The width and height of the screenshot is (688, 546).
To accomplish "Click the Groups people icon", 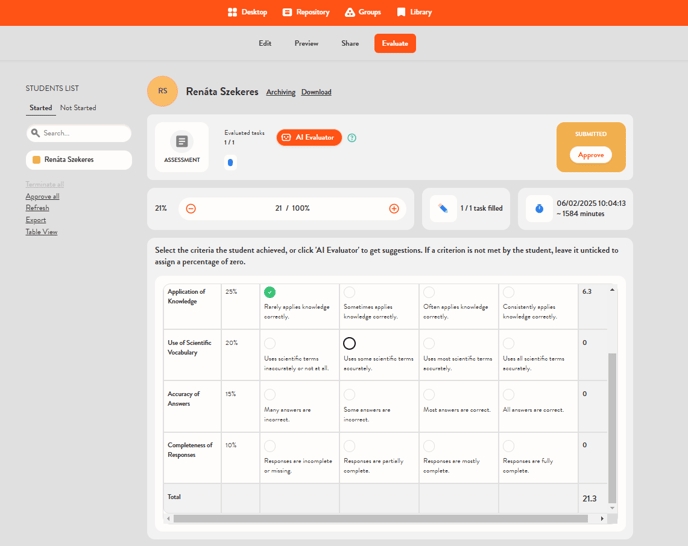I will point(349,12).
